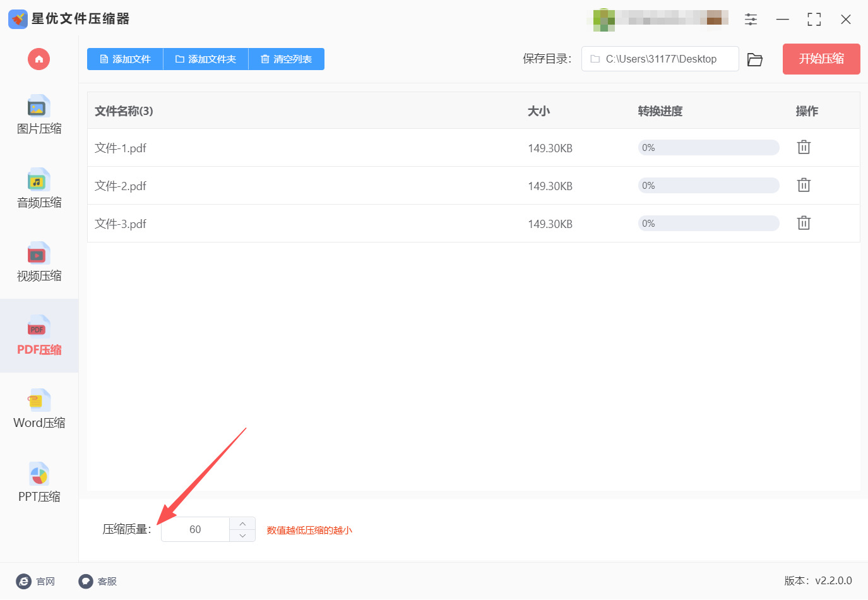Click the red hint 数值越低压缩的越小
This screenshot has height=600, width=868.
tap(309, 530)
